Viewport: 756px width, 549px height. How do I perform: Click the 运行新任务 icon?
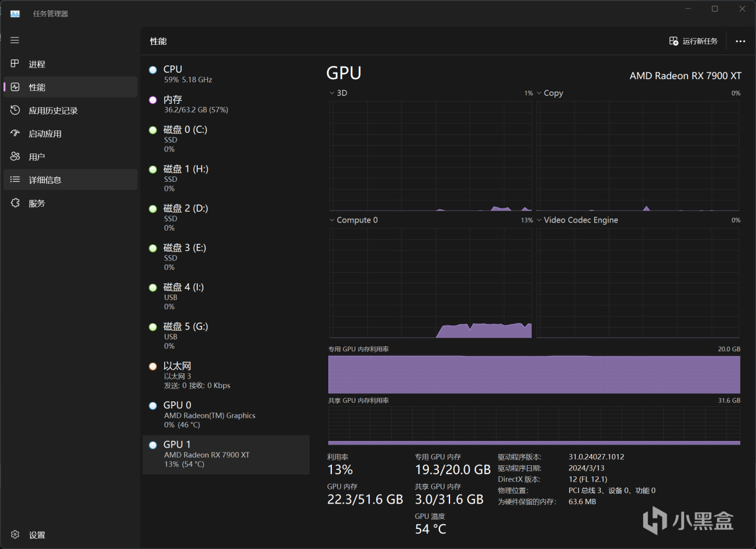click(x=674, y=41)
